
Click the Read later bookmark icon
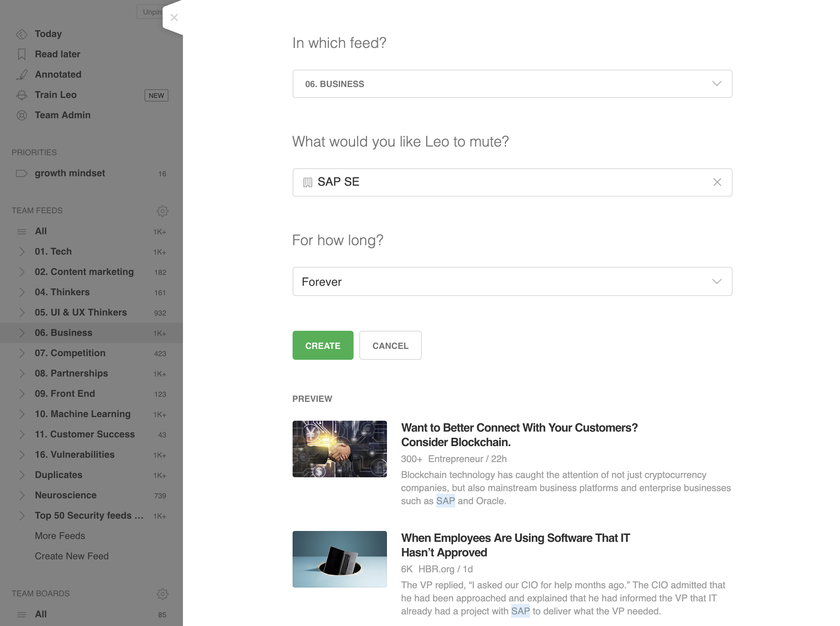[22, 54]
